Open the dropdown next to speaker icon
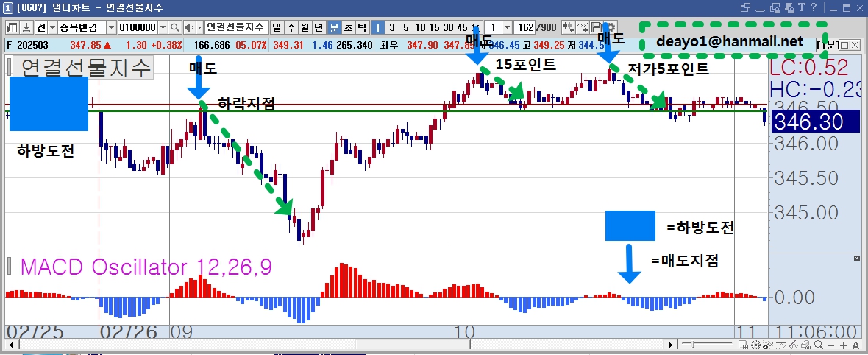The width and height of the screenshot is (868, 355). [200, 27]
